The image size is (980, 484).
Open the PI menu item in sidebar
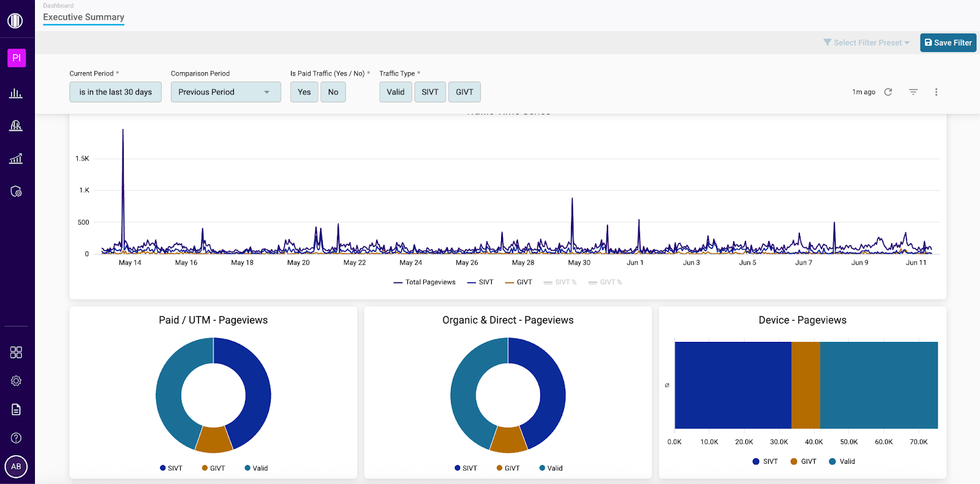tap(17, 58)
